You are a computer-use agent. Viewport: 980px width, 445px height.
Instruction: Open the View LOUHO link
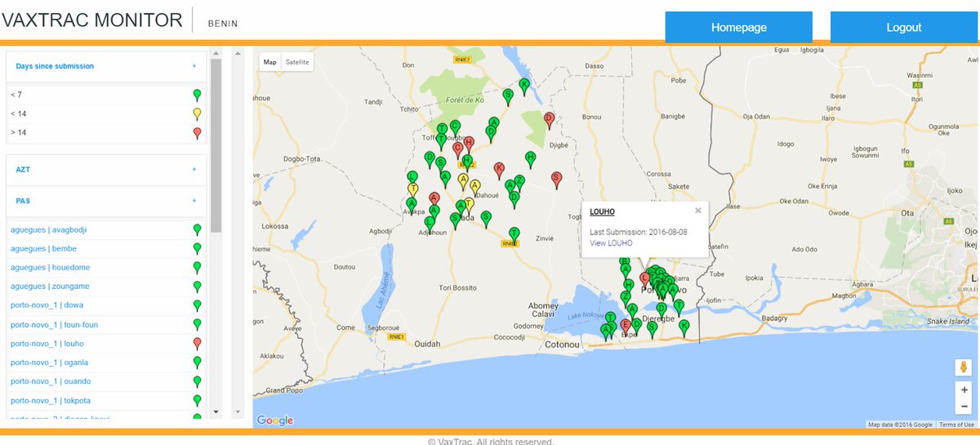pyautogui.click(x=611, y=243)
